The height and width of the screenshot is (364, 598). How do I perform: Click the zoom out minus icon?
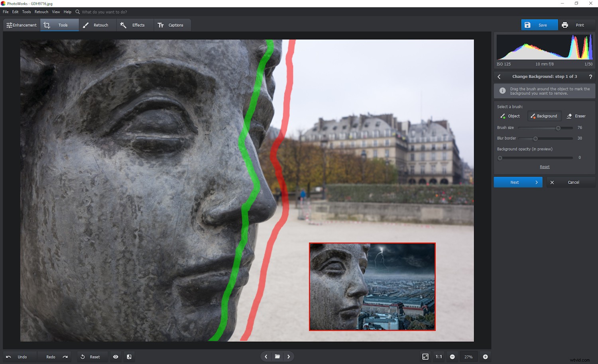452,356
